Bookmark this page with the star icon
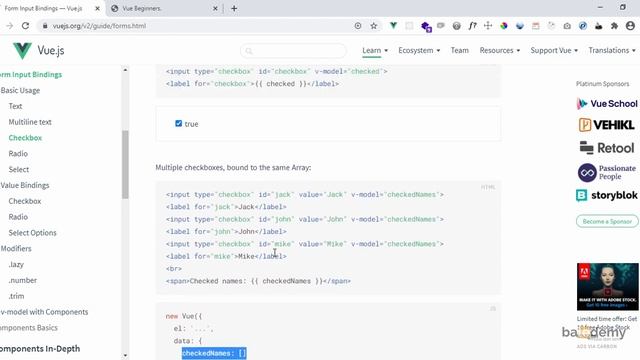Image resolution: width=640 pixels, height=360 pixels. 373,26
